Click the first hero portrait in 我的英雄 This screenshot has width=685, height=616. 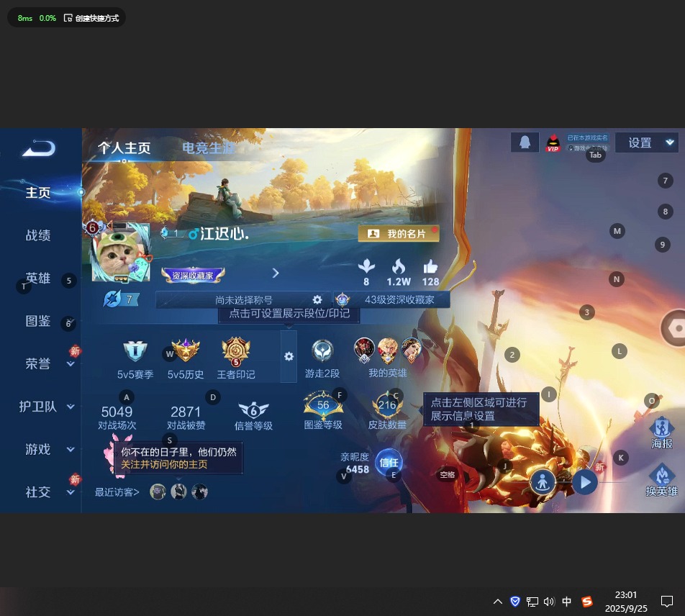pyautogui.click(x=364, y=350)
